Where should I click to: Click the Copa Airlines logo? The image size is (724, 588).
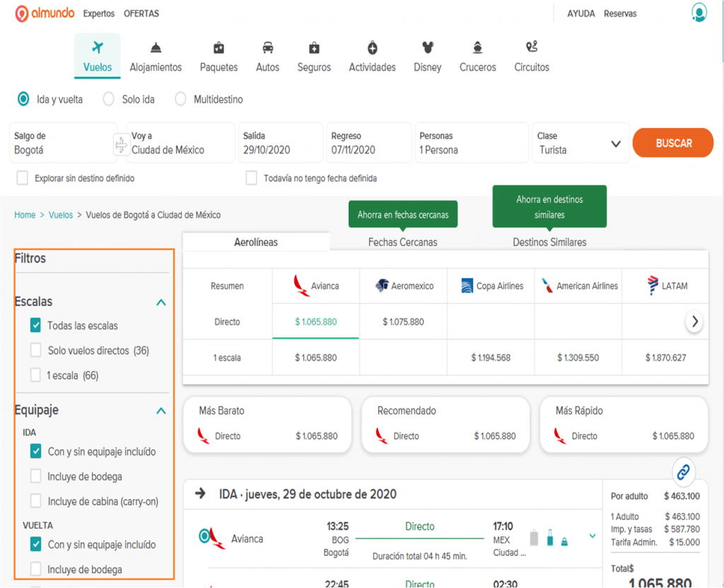click(x=467, y=286)
